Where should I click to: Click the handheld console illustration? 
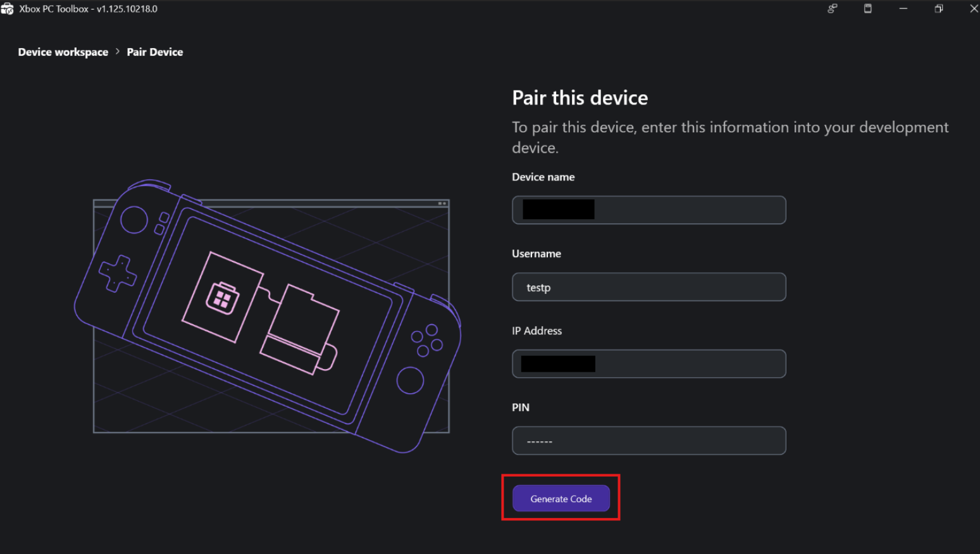(x=268, y=316)
